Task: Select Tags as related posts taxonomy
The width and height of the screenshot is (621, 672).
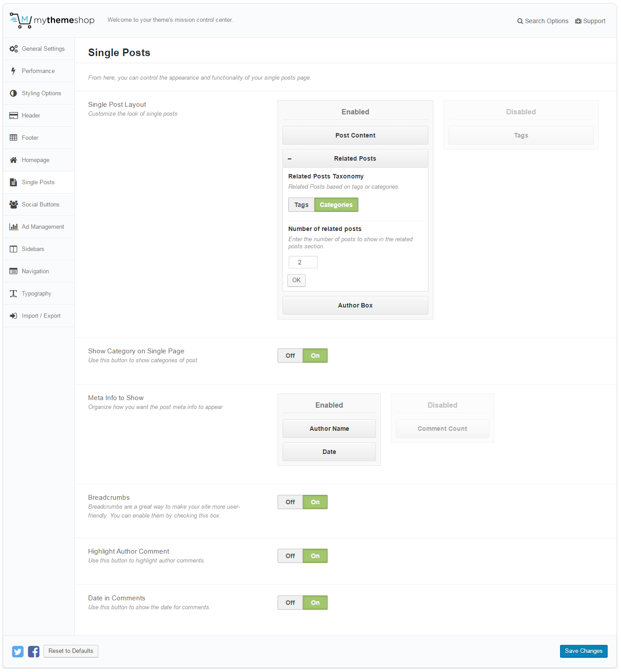Action: pos(301,205)
